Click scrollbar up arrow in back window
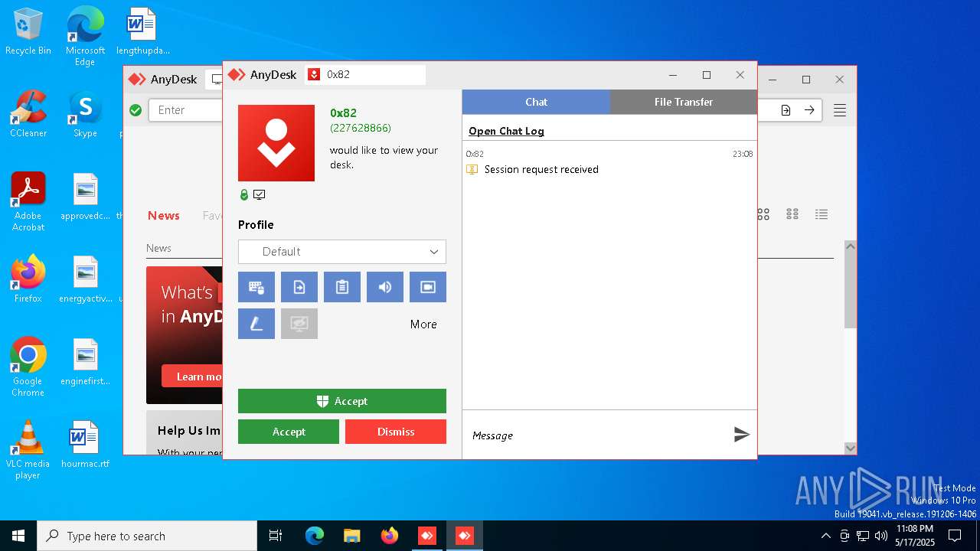The height and width of the screenshot is (551, 980). (x=850, y=246)
